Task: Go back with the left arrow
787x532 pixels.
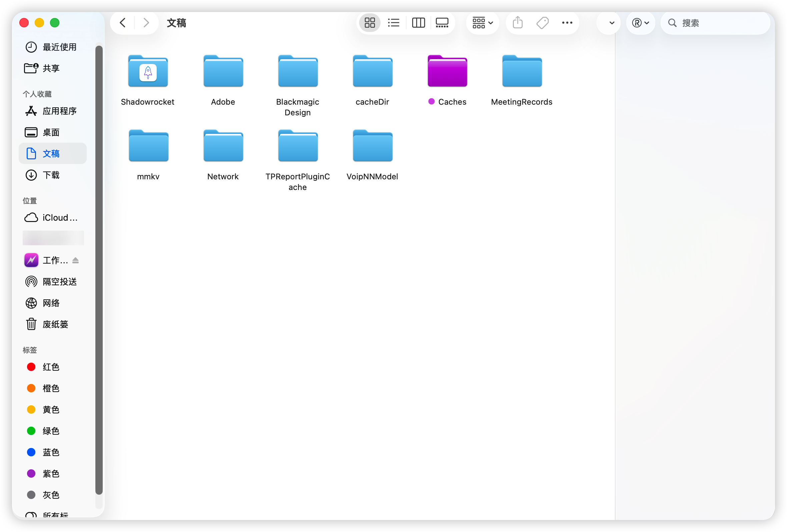Action: (x=123, y=23)
